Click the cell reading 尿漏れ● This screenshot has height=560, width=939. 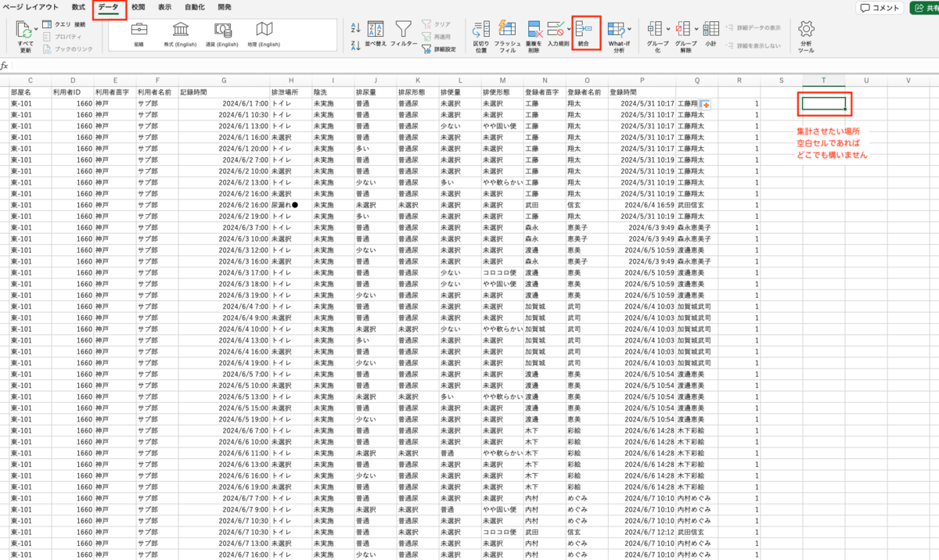tap(290, 204)
